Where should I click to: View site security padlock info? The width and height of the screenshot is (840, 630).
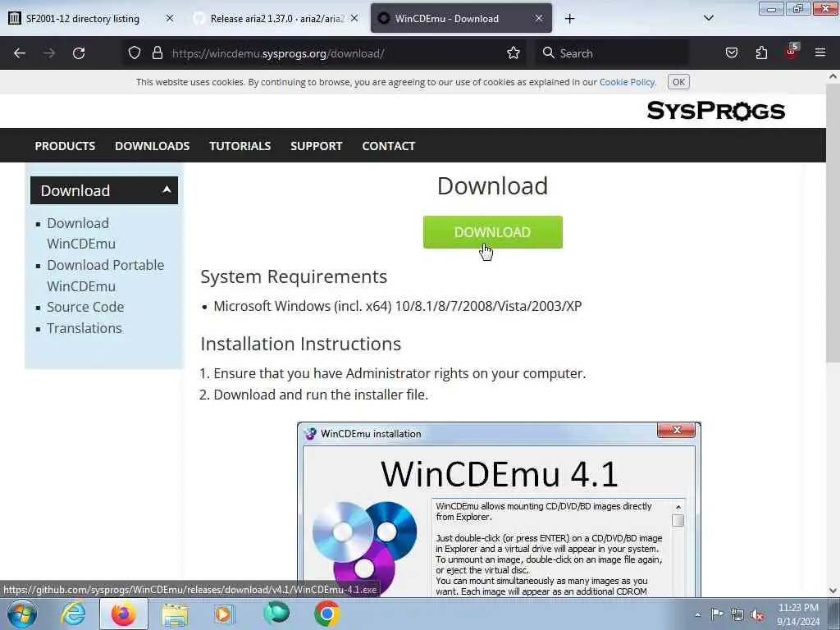coord(157,53)
